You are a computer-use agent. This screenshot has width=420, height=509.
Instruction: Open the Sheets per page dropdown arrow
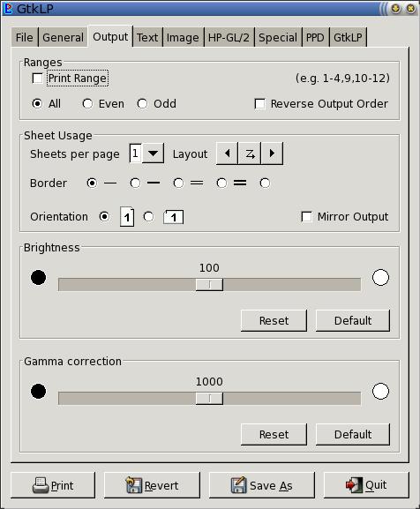click(153, 153)
